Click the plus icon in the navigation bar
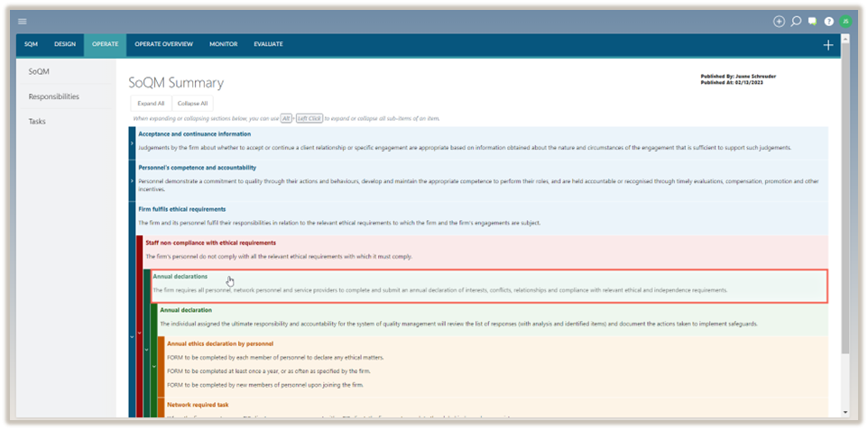 [828, 45]
